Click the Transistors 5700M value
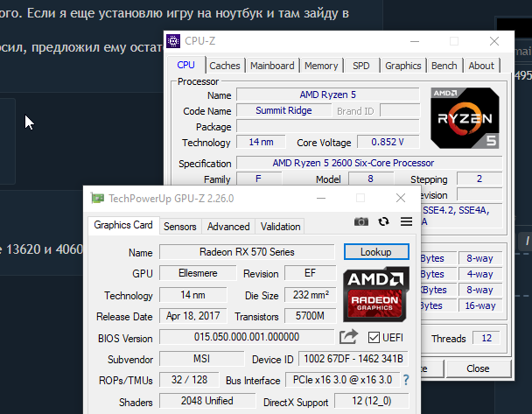 point(310,316)
